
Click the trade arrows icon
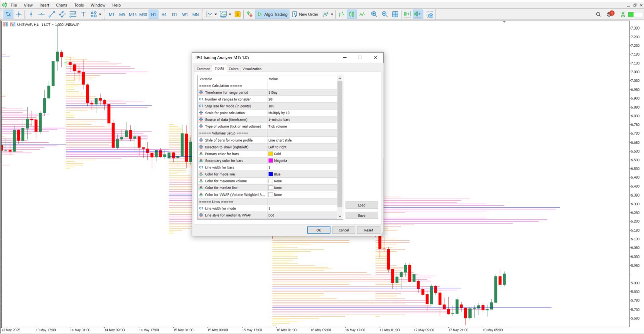pos(249,14)
